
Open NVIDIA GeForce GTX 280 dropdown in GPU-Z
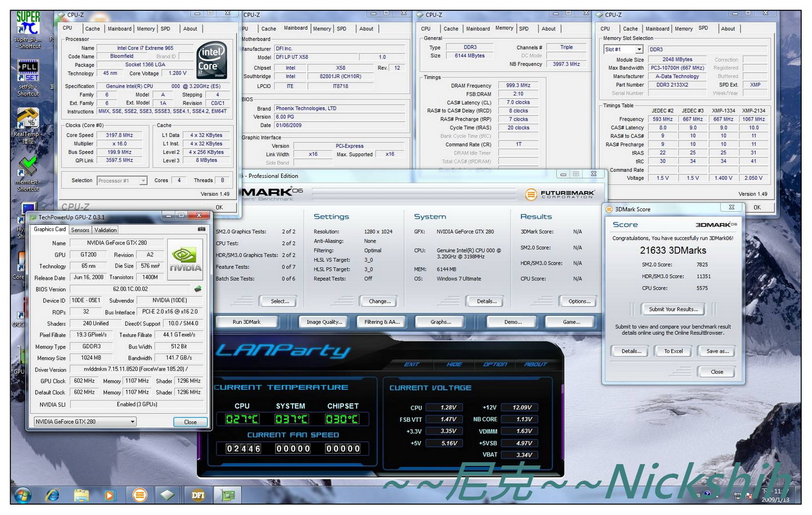click(x=132, y=422)
